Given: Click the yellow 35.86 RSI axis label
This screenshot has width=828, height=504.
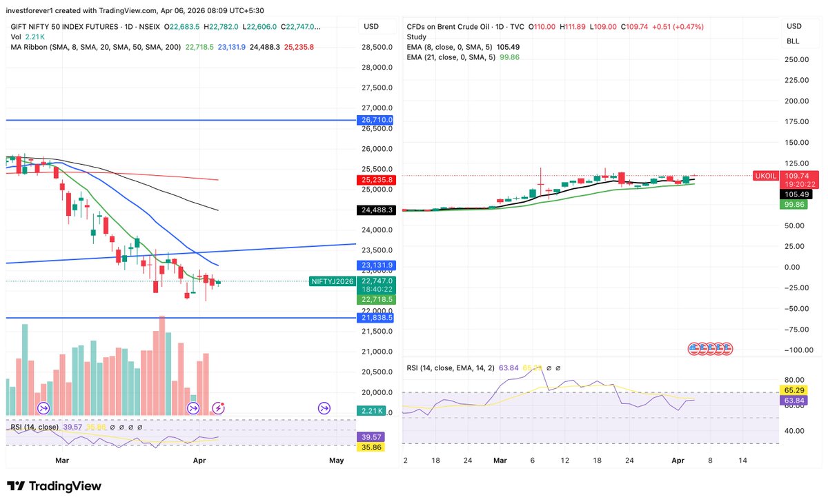Looking at the screenshot, I should (372, 447).
